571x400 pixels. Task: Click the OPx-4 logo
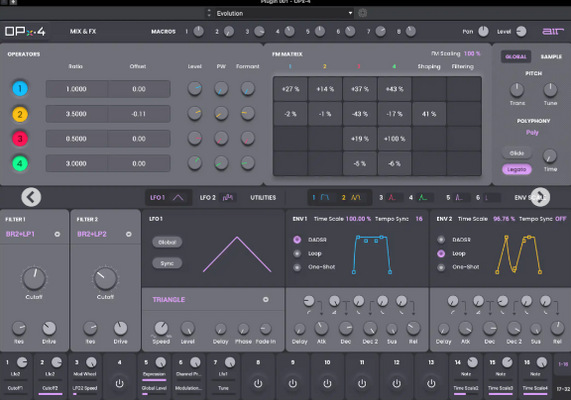[25, 31]
